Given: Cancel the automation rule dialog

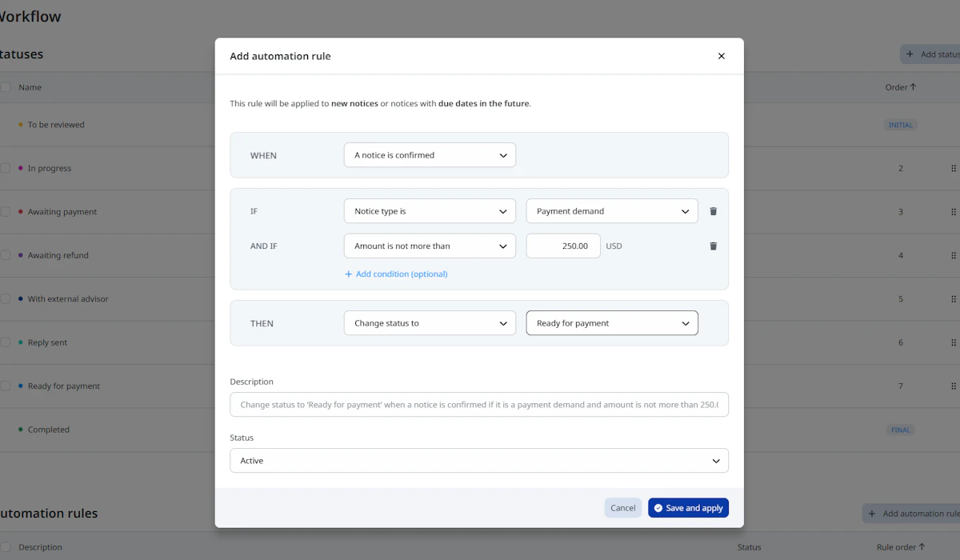Looking at the screenshot, I should click(622, 508).
